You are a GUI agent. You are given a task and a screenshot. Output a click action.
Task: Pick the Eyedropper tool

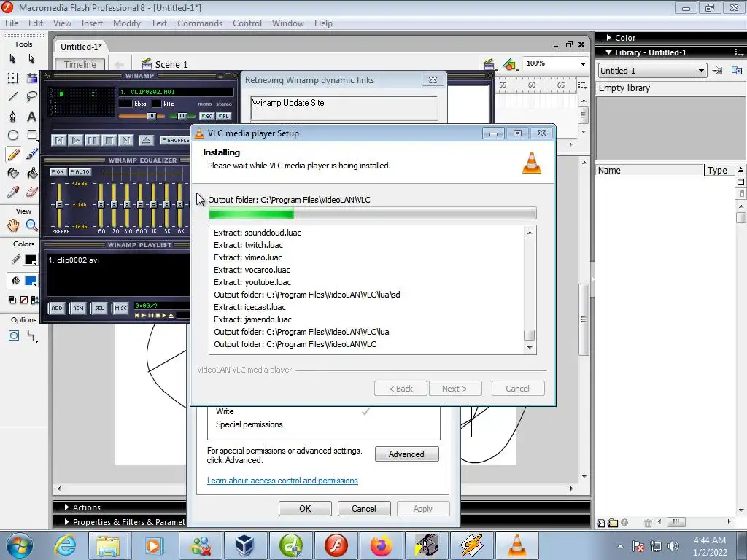pos(13,192)
